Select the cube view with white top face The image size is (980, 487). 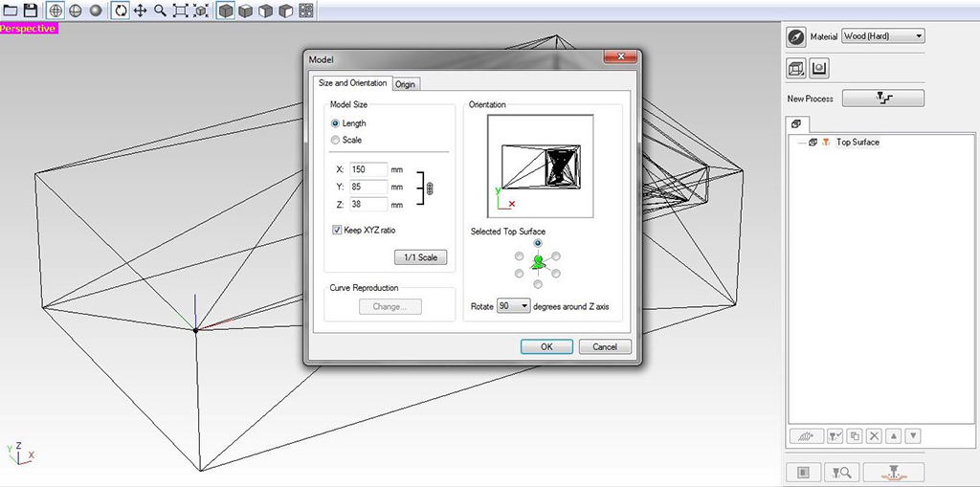pos(246,11)
